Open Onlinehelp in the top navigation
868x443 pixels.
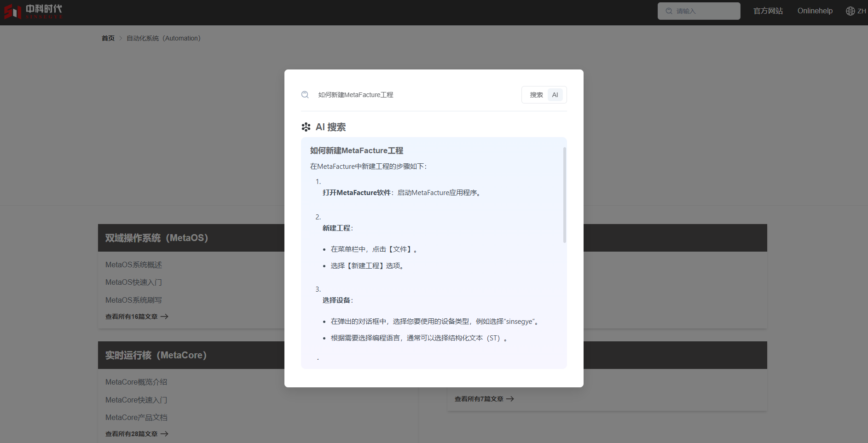[x=815, y=11]
